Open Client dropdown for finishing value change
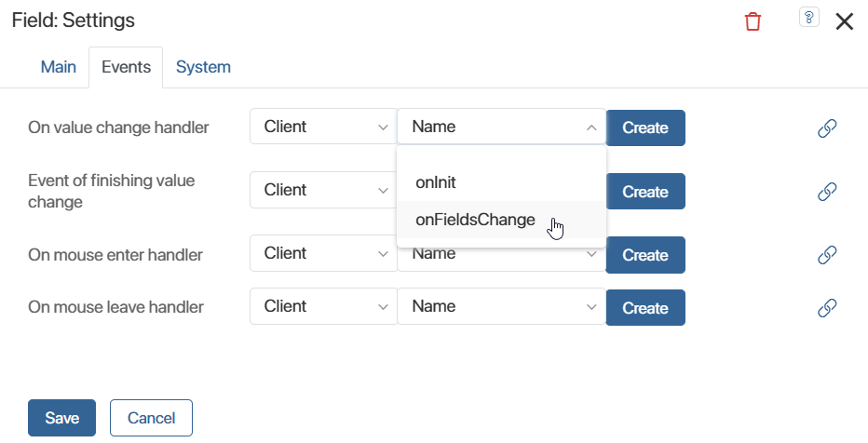This screenshot has width=868, height=443. coord(323,190)
